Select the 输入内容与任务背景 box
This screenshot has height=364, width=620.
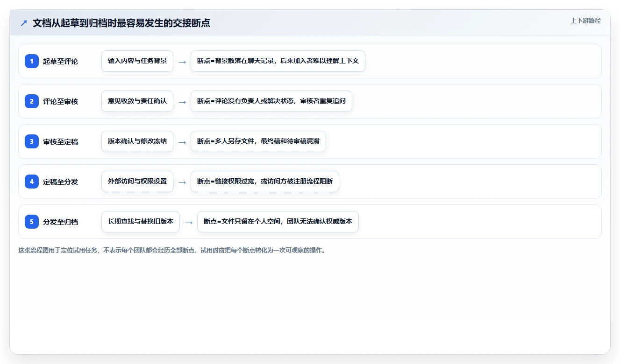(137, 61)
